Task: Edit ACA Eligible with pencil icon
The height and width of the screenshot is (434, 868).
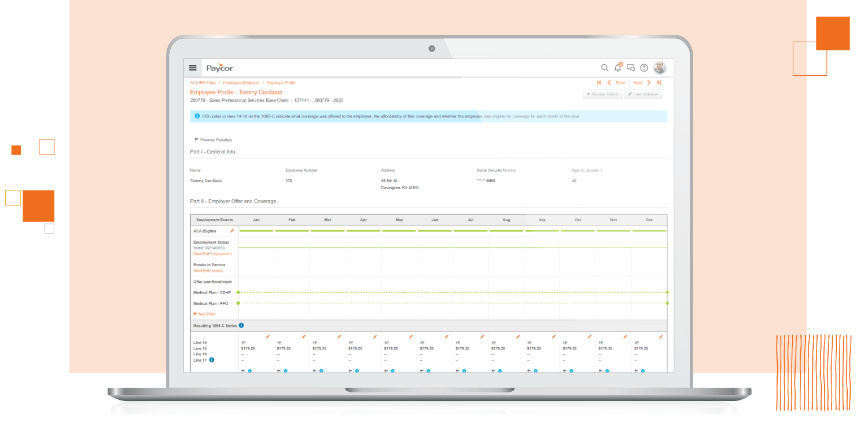Action: [232, 231]
